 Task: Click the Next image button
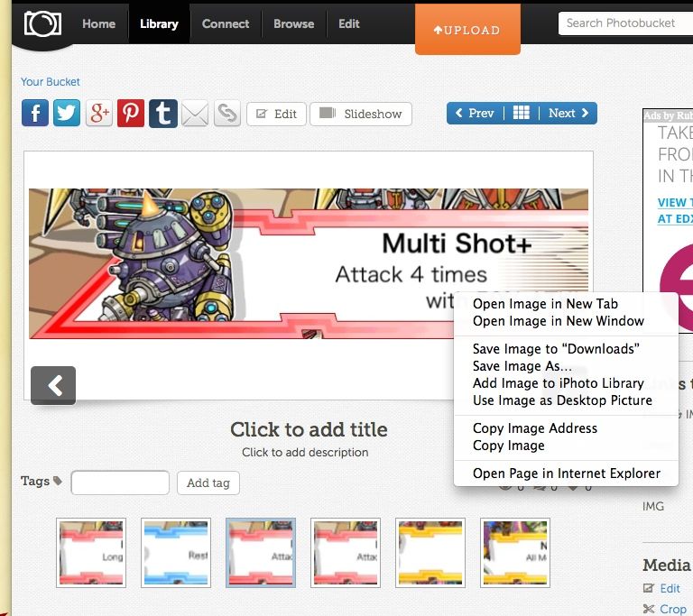point(568,114)
